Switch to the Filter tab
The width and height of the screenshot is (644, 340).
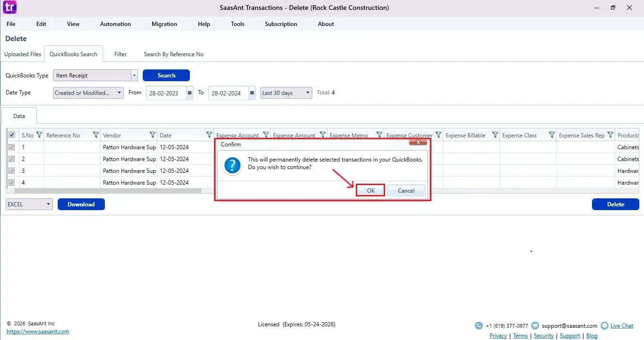pyautogui.click(x=120, y=54)
